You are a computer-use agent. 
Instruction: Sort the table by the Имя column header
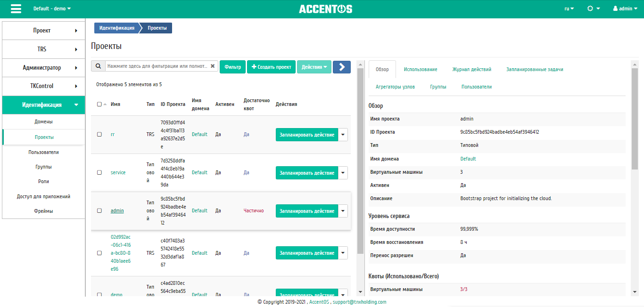click(116, 104)
